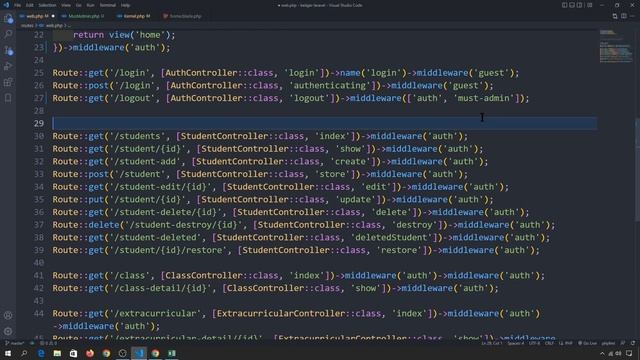The height and width of the screenshot is (360, 640).
Task: Click the line and column indicator in the status bar
Action: [491, 343]
